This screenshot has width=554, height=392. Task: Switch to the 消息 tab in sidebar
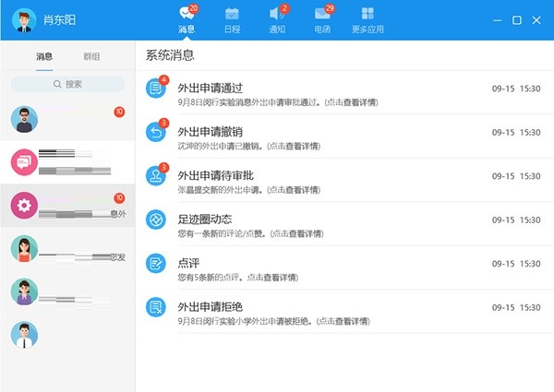[44, 56]
